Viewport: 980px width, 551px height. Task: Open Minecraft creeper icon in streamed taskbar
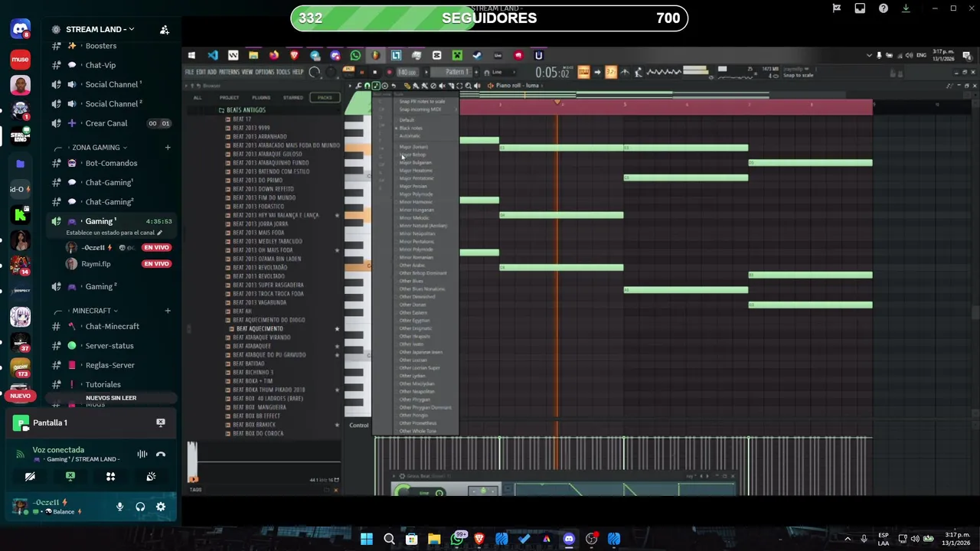(457, 55)
